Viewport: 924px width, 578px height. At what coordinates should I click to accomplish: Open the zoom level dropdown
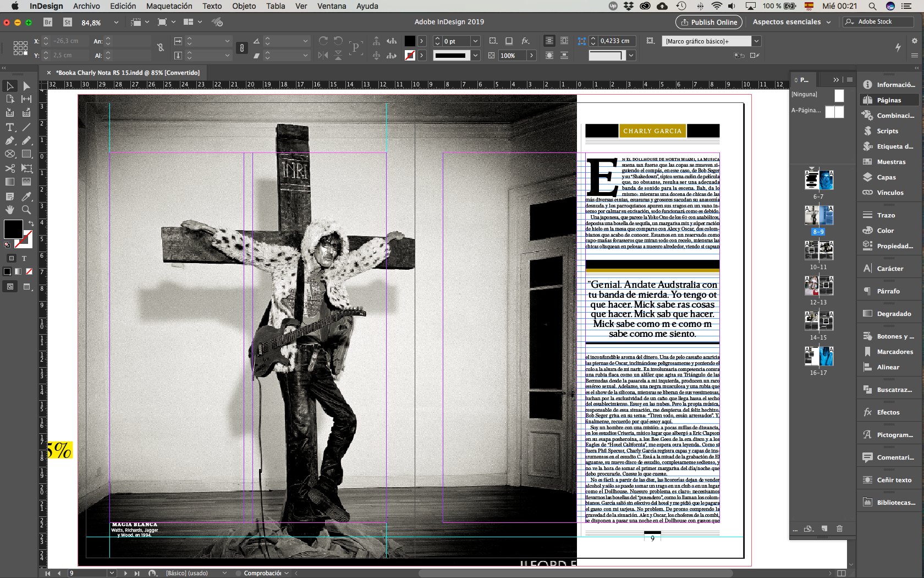point(116,23)
